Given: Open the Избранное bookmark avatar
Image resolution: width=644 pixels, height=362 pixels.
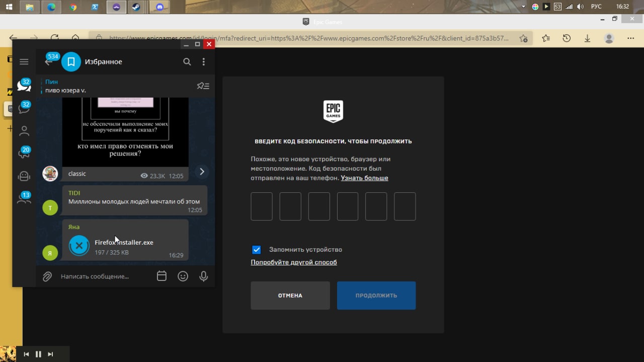Looking at the screenshot, I should point(71,61).
